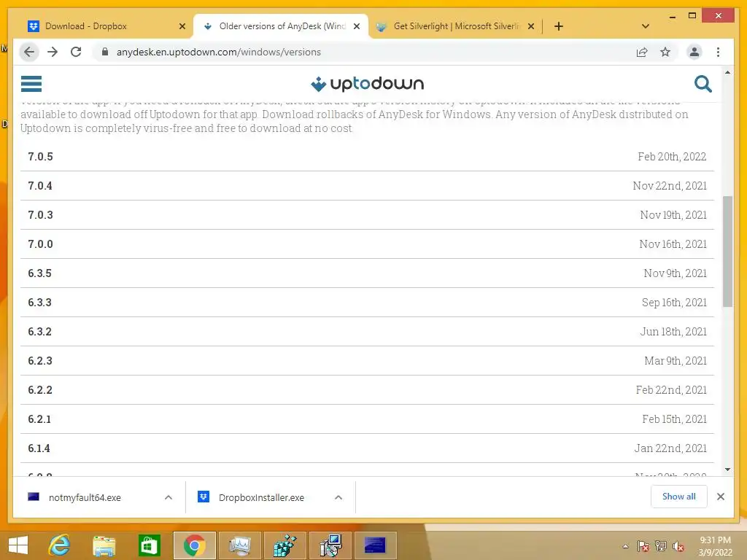
Task: Click the volume muted tray icon
Action: click(x=678, y=546)
